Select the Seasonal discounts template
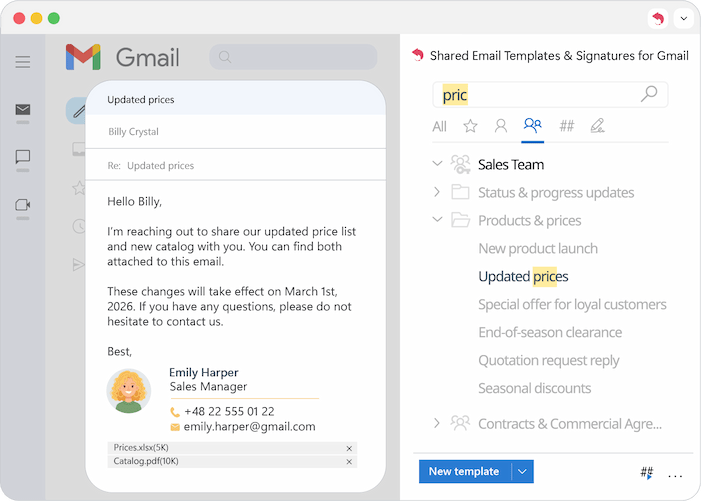The image size is (701, 501). coord(535,388)
